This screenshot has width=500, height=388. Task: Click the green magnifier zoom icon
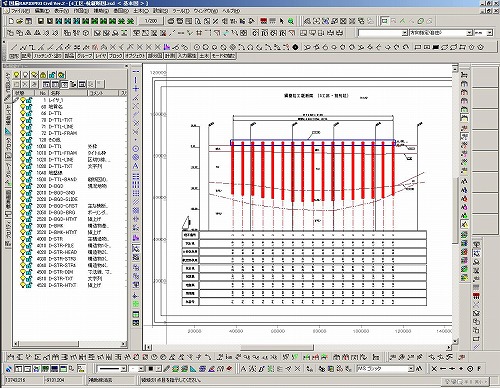tap(291, 21)
